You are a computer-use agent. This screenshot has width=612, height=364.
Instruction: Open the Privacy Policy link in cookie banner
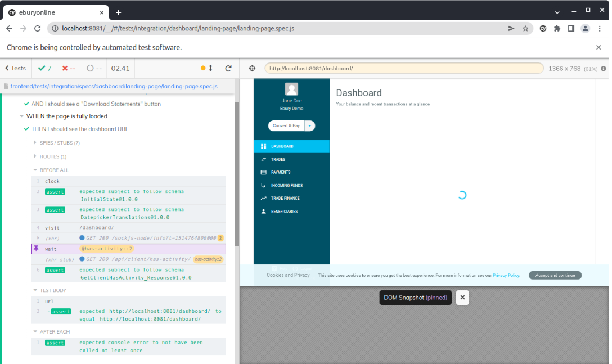(506, 275)
